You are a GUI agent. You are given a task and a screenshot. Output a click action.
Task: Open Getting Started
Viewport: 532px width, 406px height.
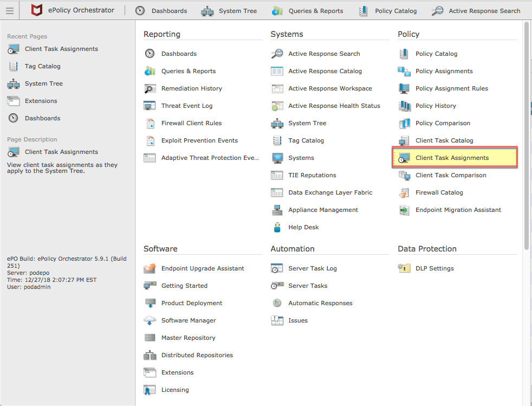click(x=184, y=286)
